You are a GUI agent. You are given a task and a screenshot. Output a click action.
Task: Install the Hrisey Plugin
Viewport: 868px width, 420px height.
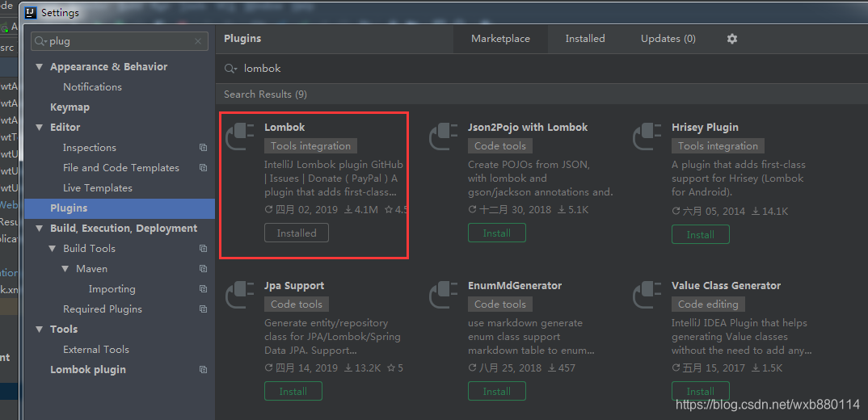coord(700,234)
